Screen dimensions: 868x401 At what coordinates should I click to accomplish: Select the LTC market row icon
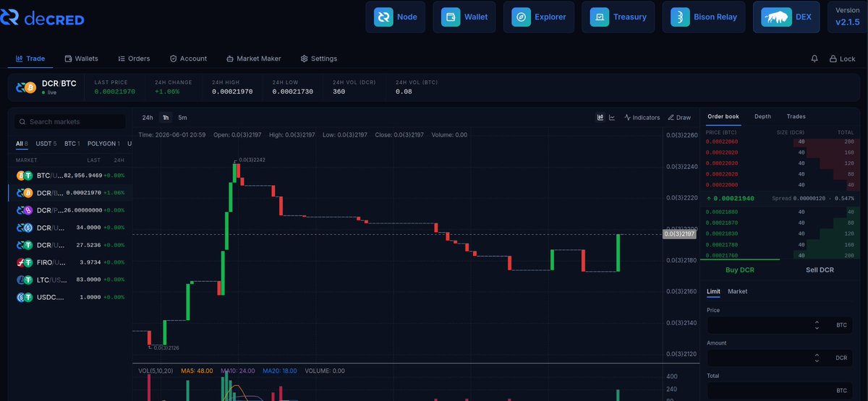tap(25, 280)
